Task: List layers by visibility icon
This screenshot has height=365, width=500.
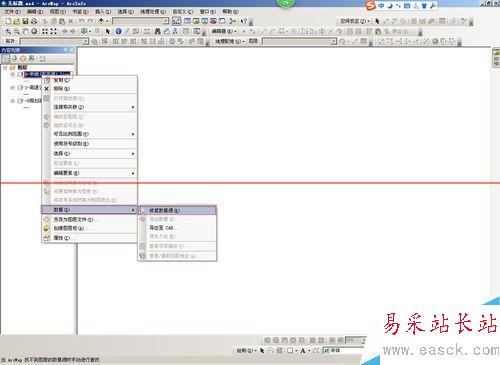Action: (x=23, y=59)
